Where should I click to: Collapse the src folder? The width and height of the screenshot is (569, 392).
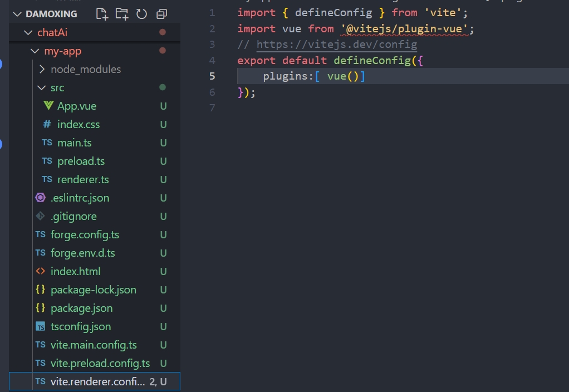point(42,88)
